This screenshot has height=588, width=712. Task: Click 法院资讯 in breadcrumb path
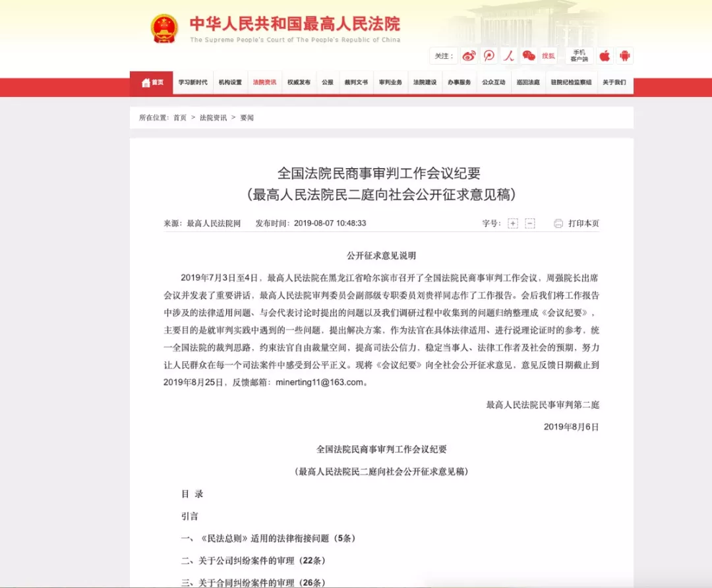point(213,117)
